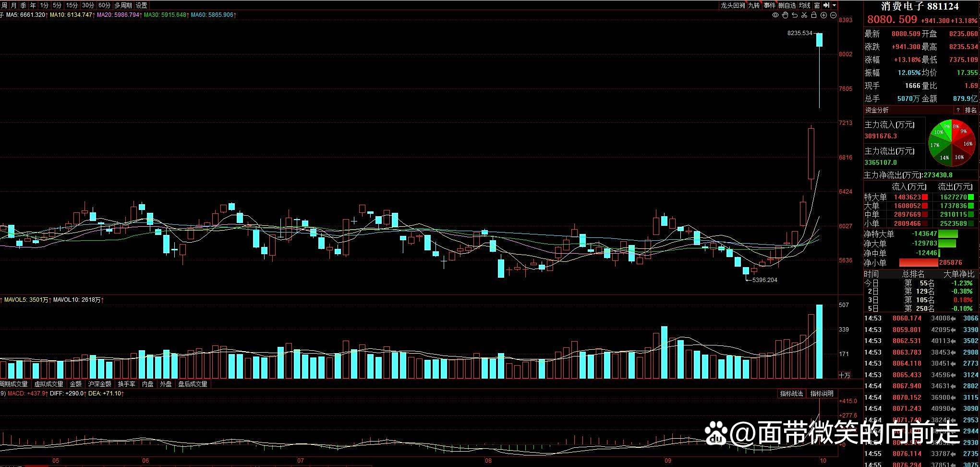Select the hand pan tool
The width and height of the screenshot is (980, 467).
785,15
